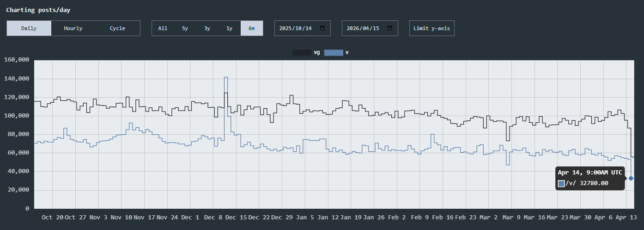The height and width of the screenshot is (230, 644).
Task: Switch to Cycle chart mode
Action: point(117,28)
